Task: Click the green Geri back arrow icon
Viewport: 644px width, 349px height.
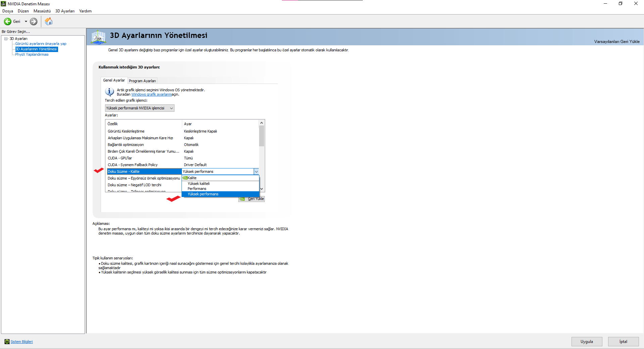Action: click(7, 21)
